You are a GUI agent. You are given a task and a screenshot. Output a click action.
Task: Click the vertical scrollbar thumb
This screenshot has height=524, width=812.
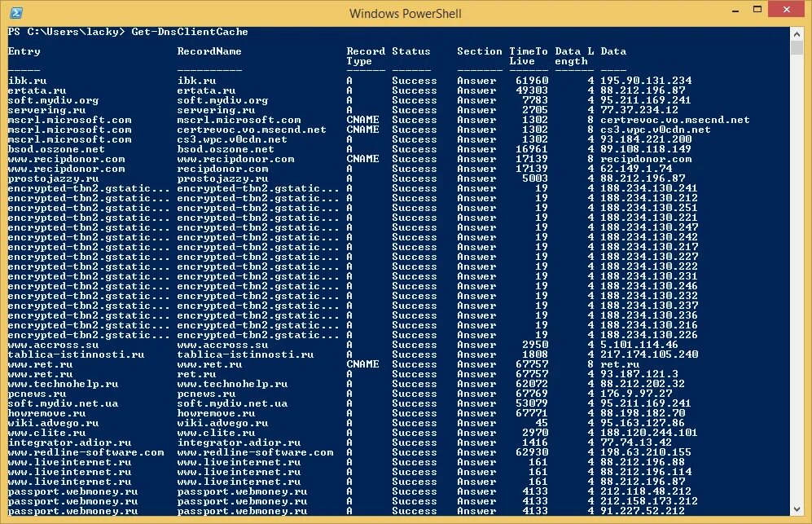797,48
